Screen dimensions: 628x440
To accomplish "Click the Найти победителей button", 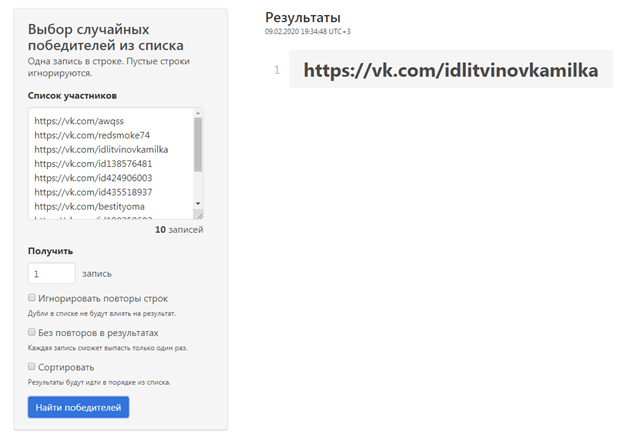I will (78, 407).
